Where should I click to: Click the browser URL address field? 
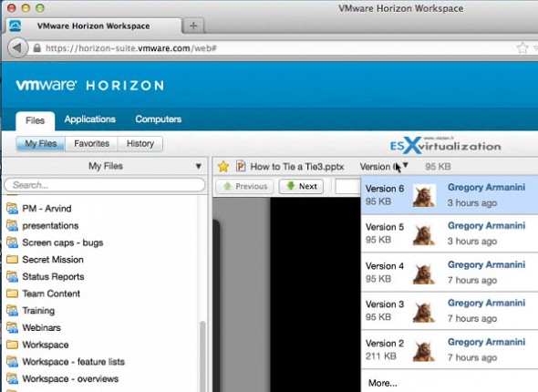click(x=274, y=48)
